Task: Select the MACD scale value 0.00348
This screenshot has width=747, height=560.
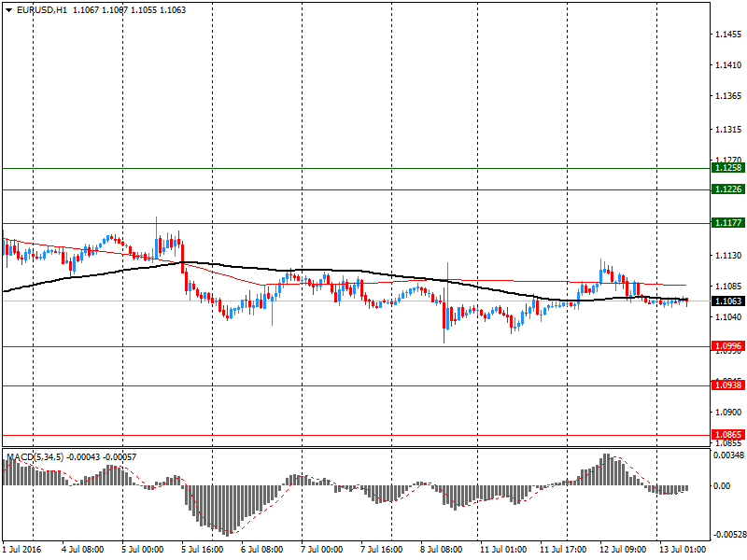Action: click(x=728, y=455)
